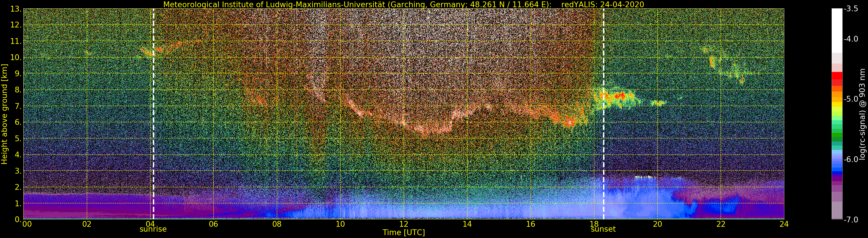Click the 'Height above ground [km]' axis label
The width and height of the screenshot is (868, 238).
tap(4, 114)
